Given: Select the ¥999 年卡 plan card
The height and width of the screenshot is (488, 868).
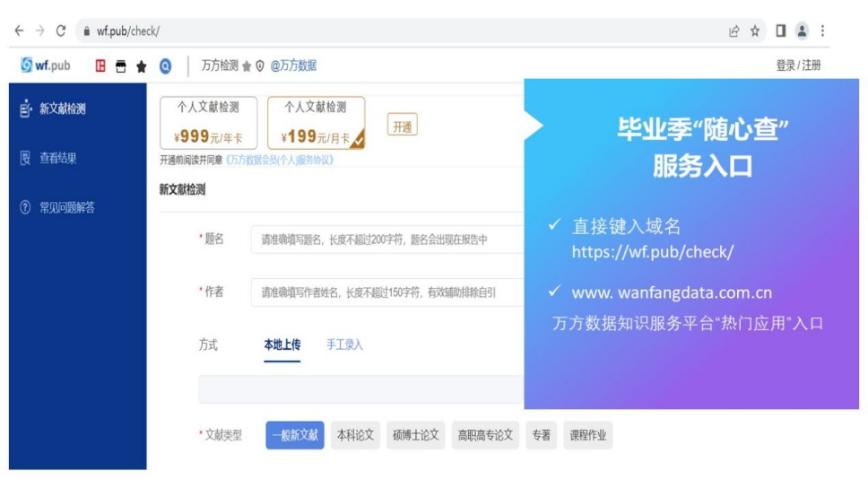Looking at the screenshot, I should [209, 123].
